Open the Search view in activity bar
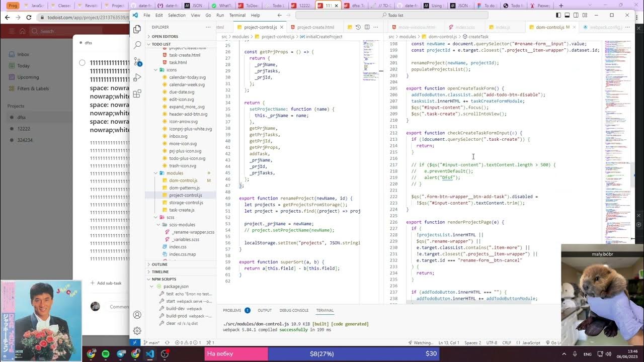644x362 pixels. pyautogui.click(x=137, y=45)
